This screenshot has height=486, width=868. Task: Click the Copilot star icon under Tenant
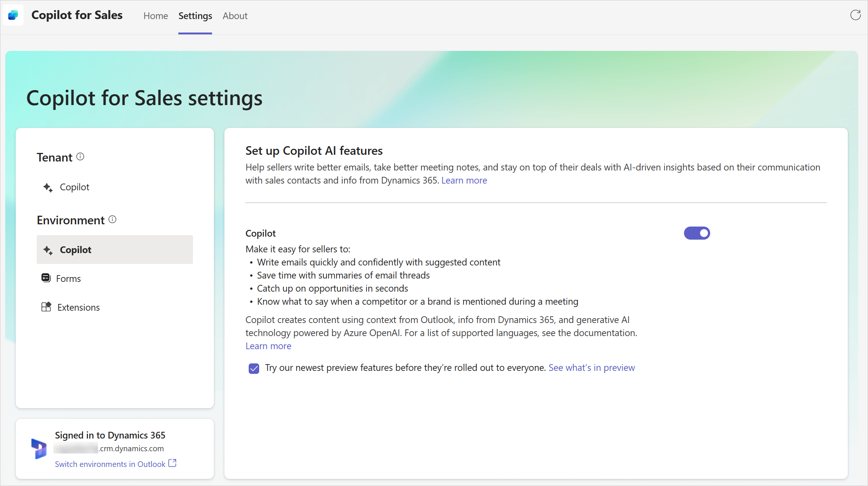click(48, 187)
